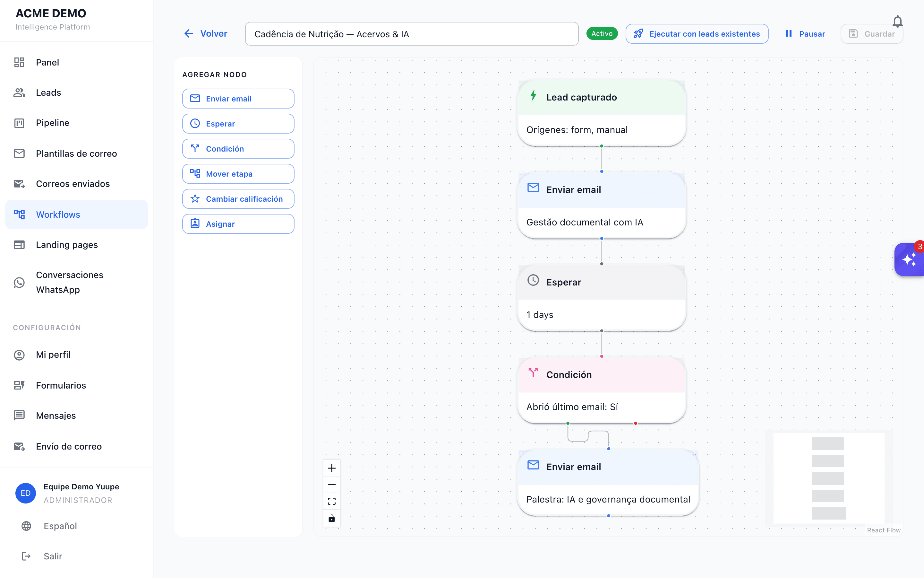Open Panel in the sidebar
This screenshot has width=924, height=578.
(x=76, y=62)
